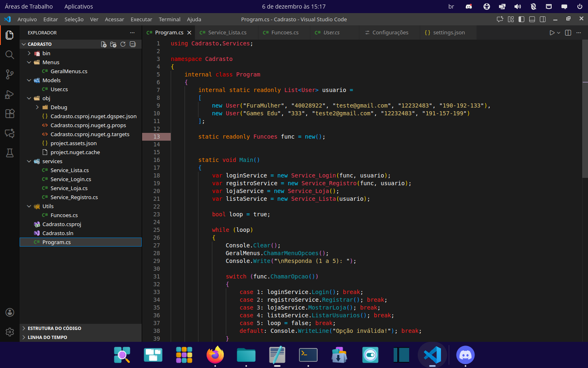Screen dimensions: 588x368
Task: Open Service_Login.cs in the Explorer
Action: 80,179
